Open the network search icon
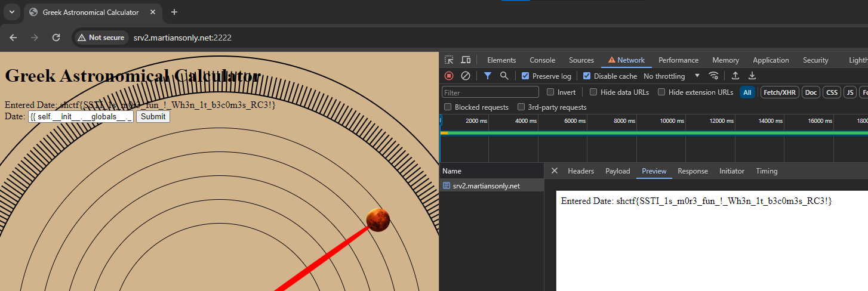The width and height of the screenshot is (868, 291). coord(504,76)
